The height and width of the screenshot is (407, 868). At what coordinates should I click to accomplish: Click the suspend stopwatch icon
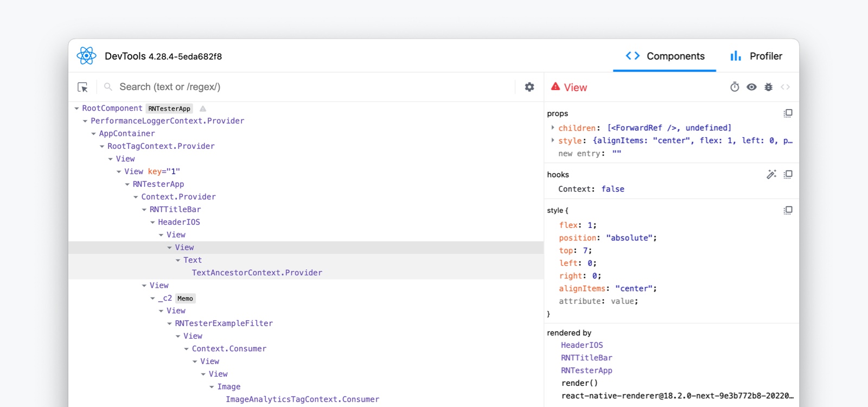(x=735, y=87)
